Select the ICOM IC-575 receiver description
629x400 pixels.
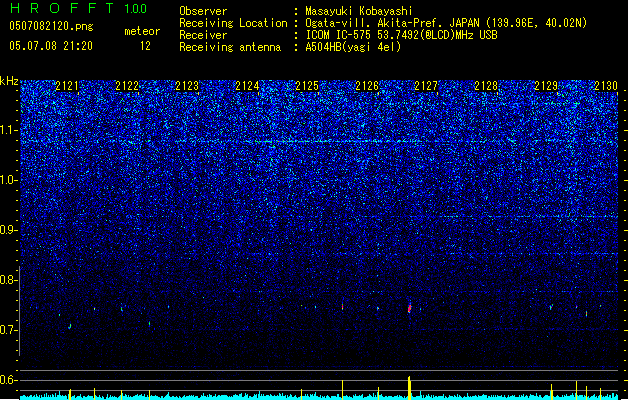coord(401,35)
